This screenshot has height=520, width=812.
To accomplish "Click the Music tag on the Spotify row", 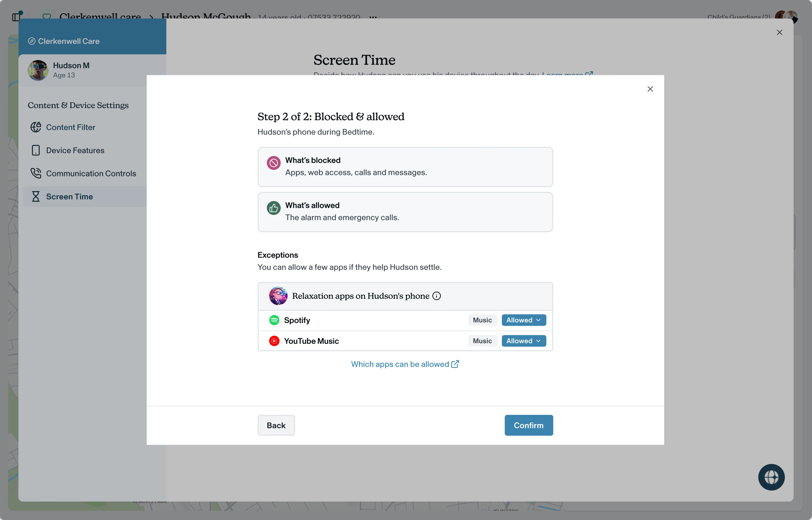I will pyautogui.click(x=482, y=320).
